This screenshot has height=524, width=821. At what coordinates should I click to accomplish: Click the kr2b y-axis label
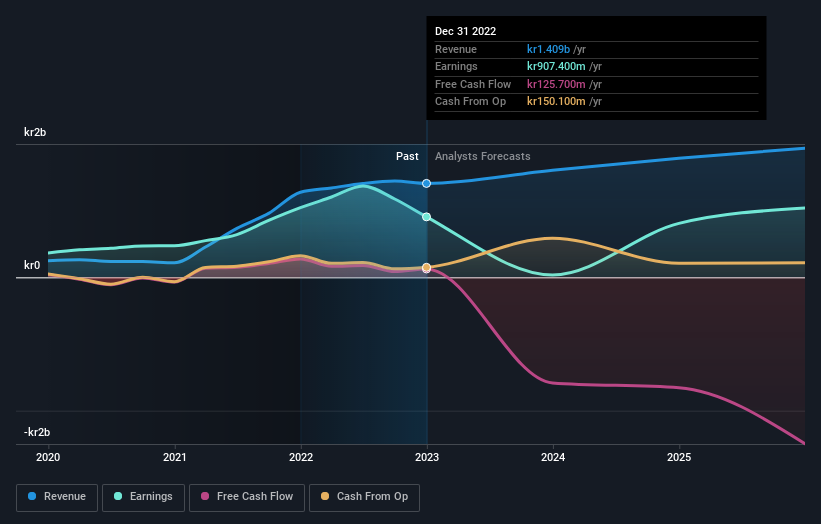point(35,132)
